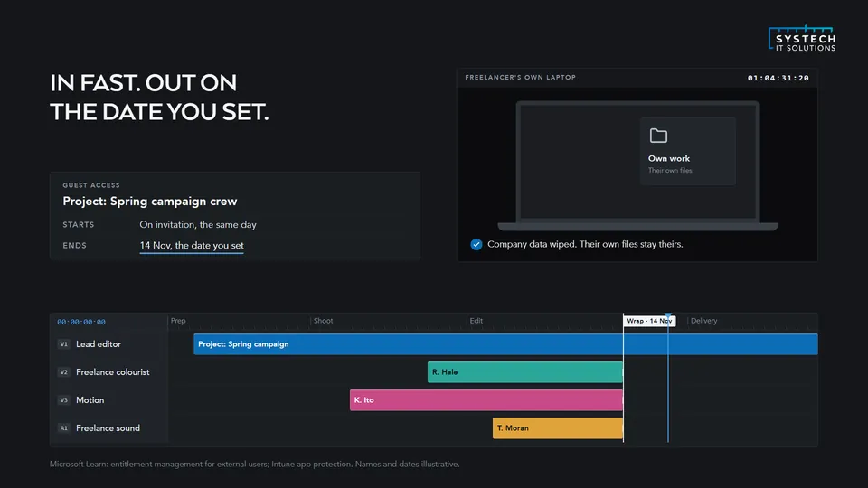Click the 00:00:00:00 timeline timecode
Screen dimensions: 868x488
pos(81,322)
